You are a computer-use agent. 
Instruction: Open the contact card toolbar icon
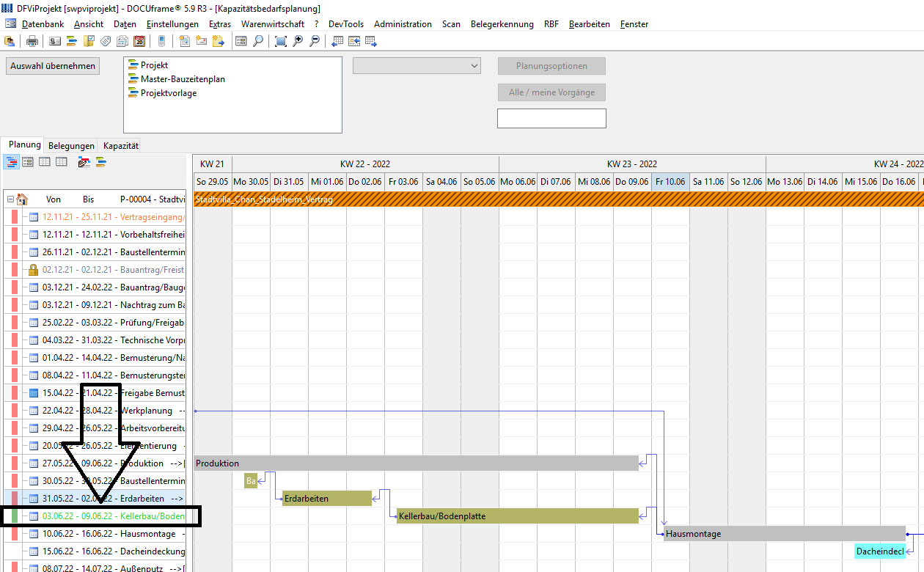coord(55,41)
